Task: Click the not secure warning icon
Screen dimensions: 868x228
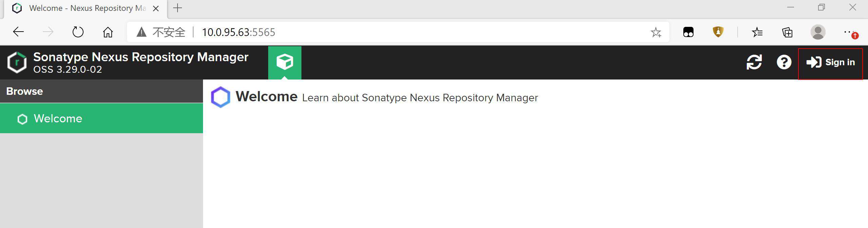Action: click(142, 32)
